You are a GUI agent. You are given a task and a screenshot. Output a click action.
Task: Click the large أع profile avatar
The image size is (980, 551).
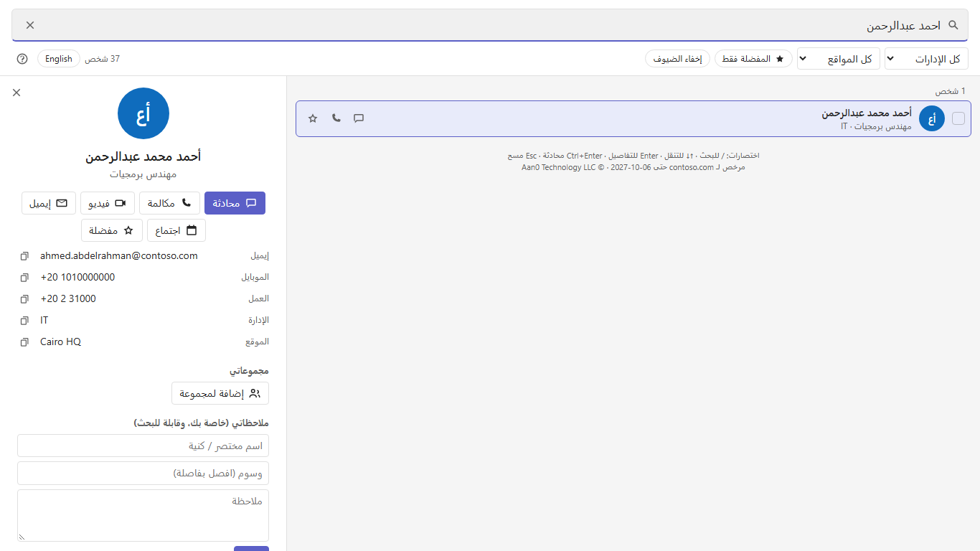(x=143, y=113)
